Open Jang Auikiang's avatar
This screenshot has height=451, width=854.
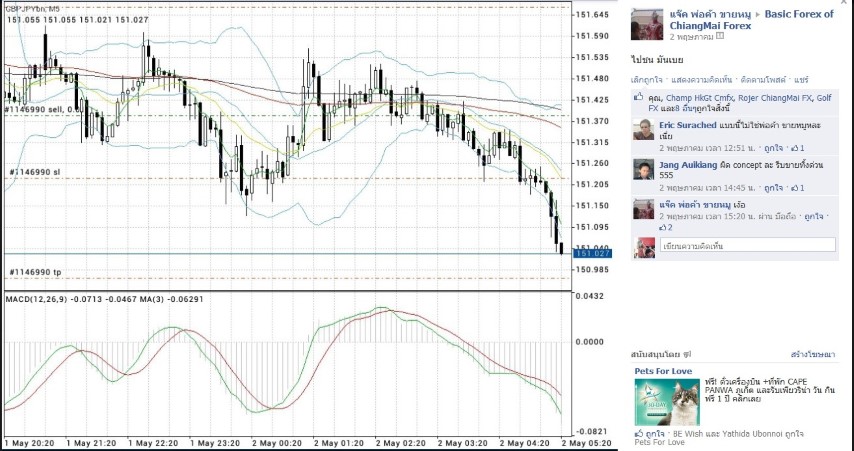click(643, 169)
